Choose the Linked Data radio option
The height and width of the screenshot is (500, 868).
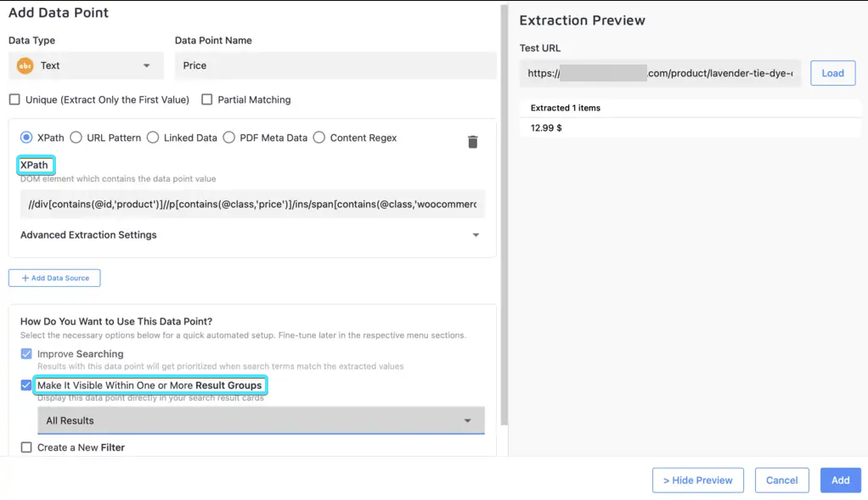click(153, 138)
